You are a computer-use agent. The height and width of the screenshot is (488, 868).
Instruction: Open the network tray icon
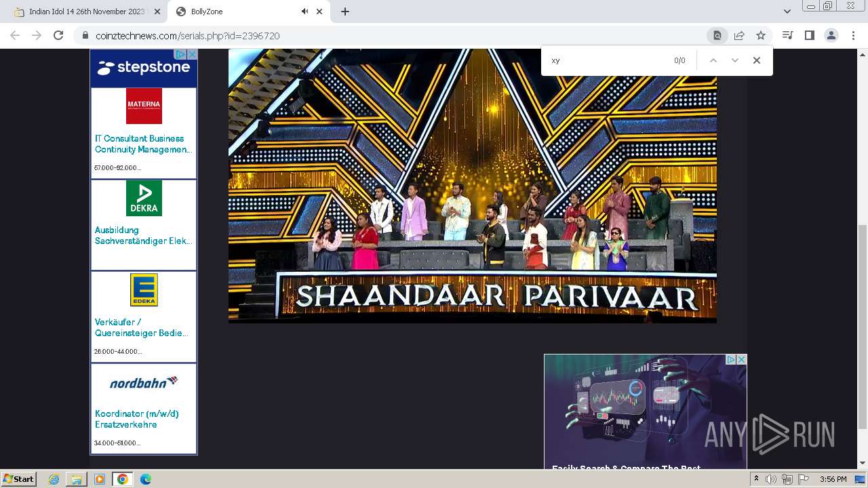[787, 479]
